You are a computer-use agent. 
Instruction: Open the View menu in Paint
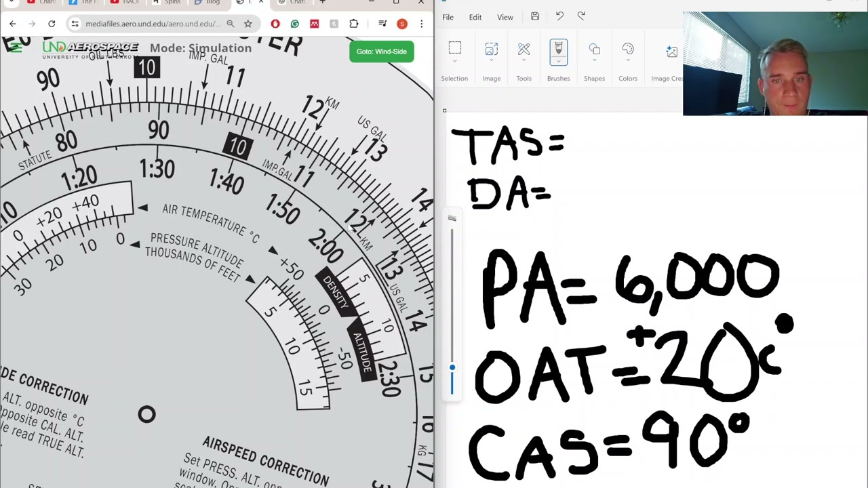[x=505, y=17]
